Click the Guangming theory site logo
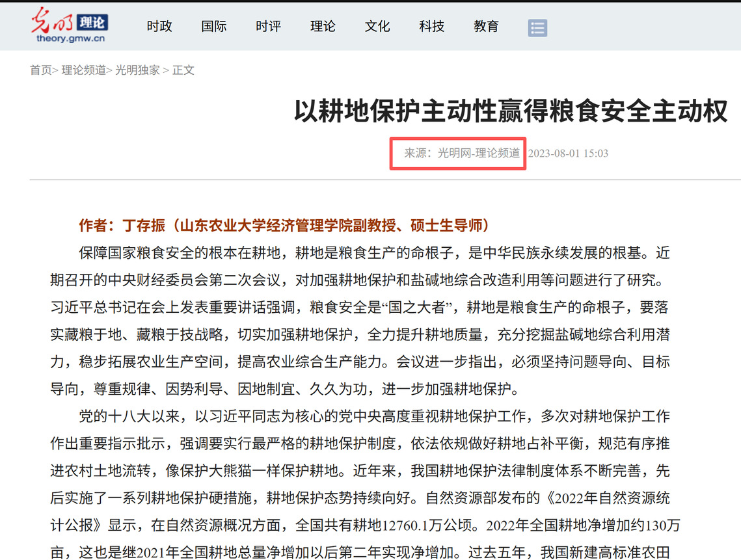The height and width of the screenshot is (560, 741). (70, 25)
